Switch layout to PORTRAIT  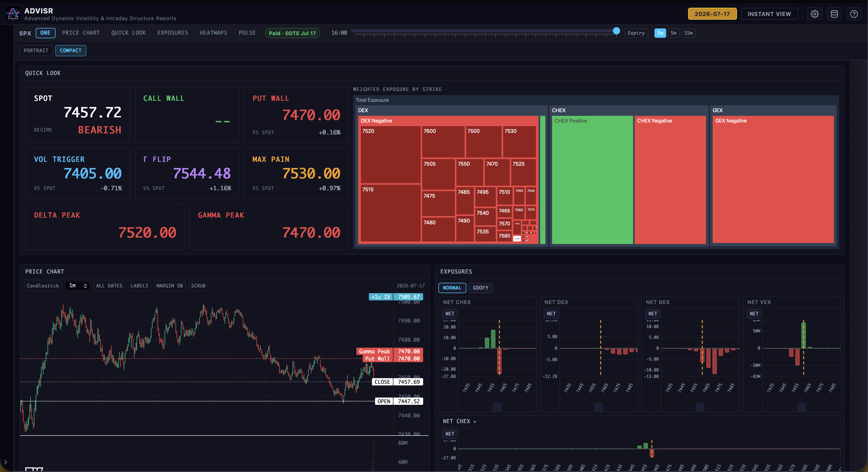click(36, 51)
